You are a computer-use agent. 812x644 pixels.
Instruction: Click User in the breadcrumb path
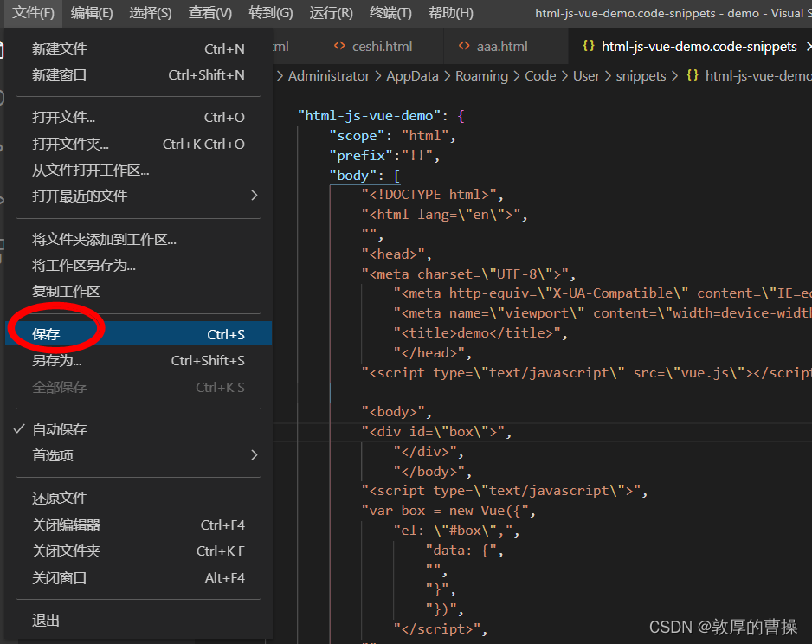click(586, 76)
